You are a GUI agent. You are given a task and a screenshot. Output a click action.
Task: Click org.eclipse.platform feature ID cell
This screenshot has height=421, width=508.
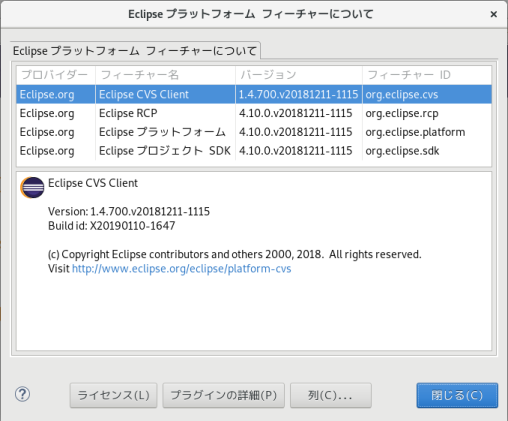(415, 132)
